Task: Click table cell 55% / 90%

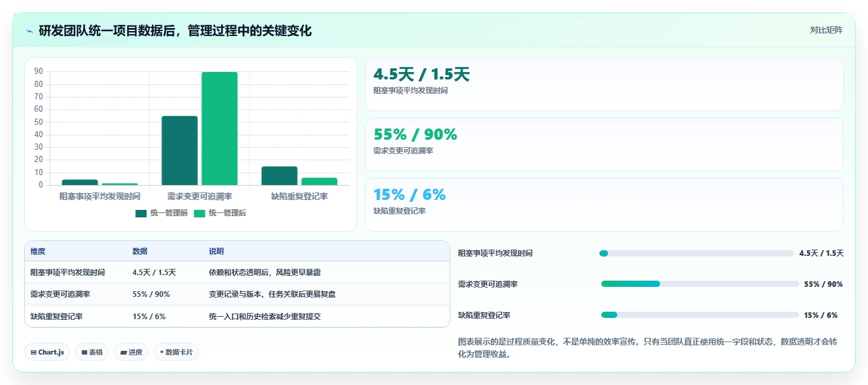Action: pos(151,294)
